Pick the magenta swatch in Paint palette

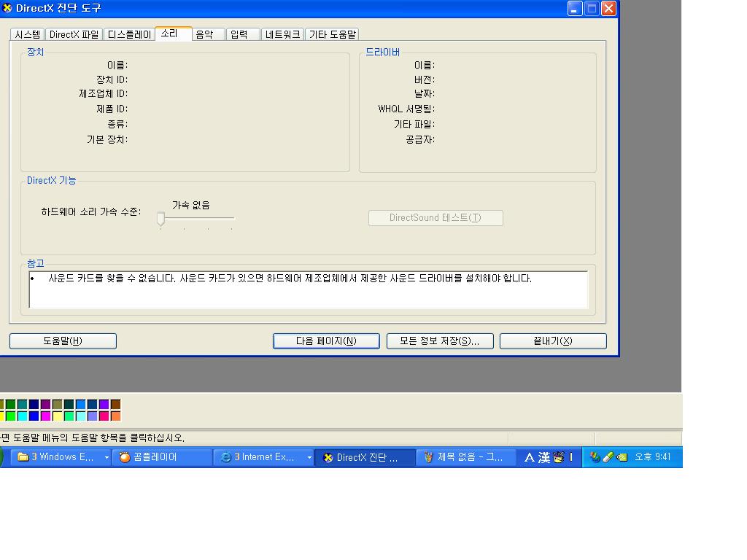click(x=45, y=416)
